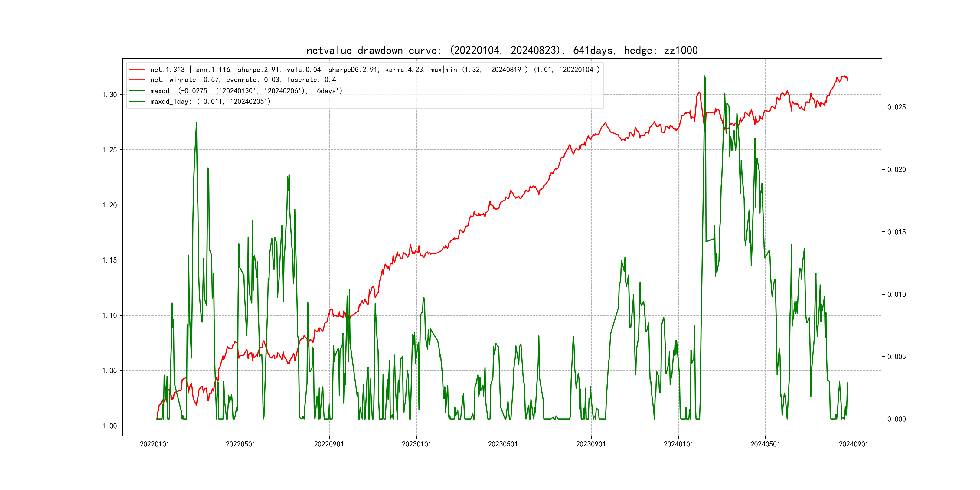Click the 0.025 right axis tick label
The width and height of the screenshot is (980, 490).
pyautogui.click(x=896, y=107)
